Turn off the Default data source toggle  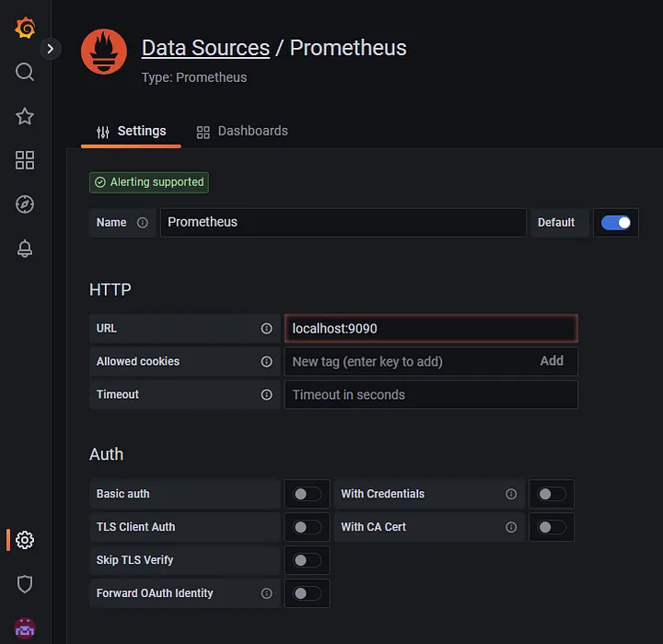(x=616, y=223)
